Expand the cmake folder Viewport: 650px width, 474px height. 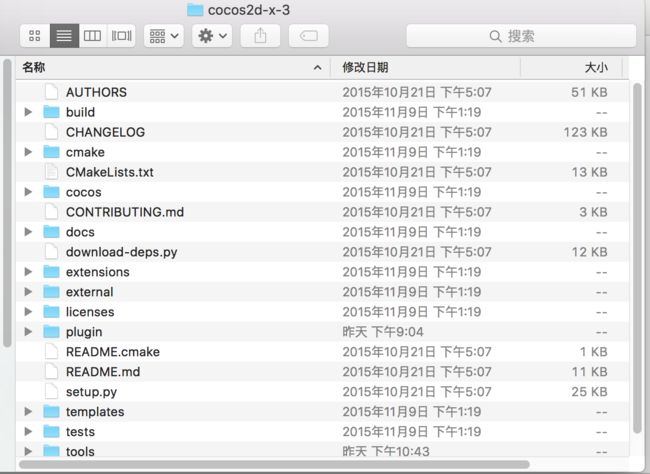tap(28, 152)
